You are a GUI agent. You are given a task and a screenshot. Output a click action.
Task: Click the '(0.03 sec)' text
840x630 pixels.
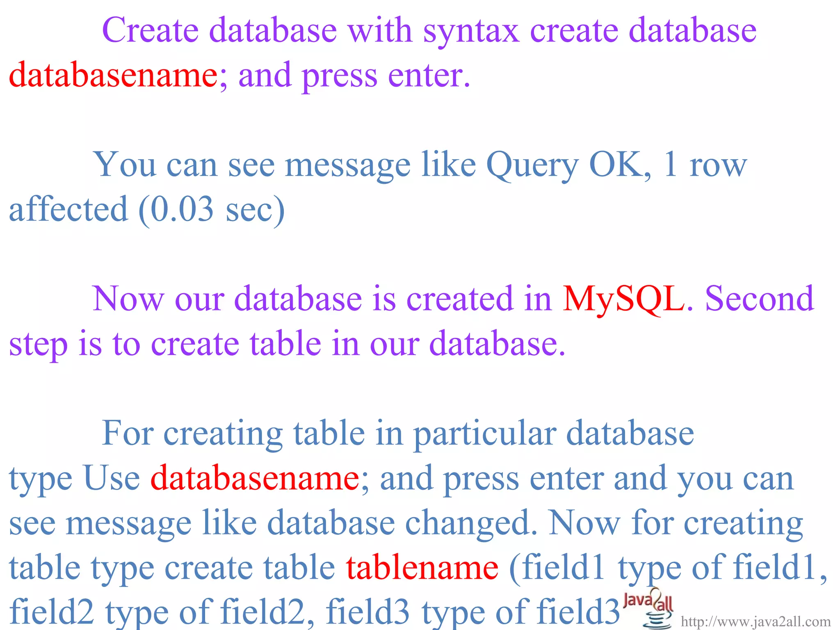click(x=212, y=210)
